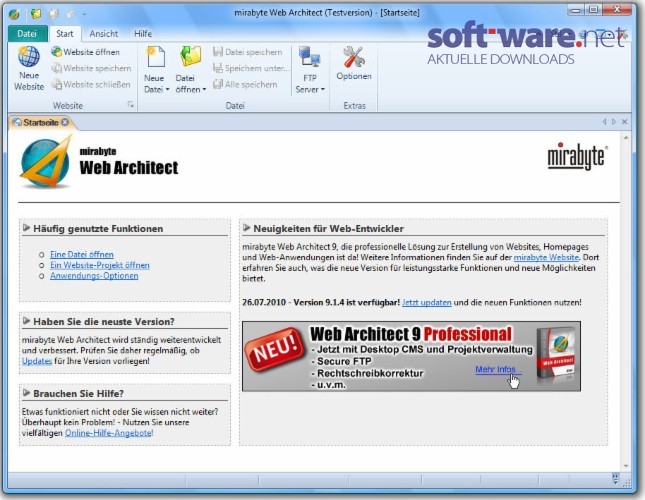
Task: Click the save quick access toolbar icon
Action: tap(54, 14)
